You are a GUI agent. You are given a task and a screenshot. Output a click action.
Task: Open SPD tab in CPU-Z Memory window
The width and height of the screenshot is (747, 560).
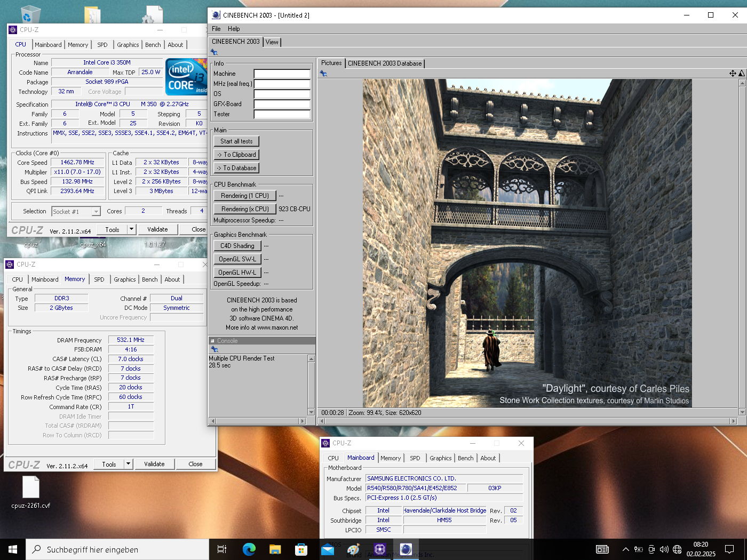pos(99,279)
